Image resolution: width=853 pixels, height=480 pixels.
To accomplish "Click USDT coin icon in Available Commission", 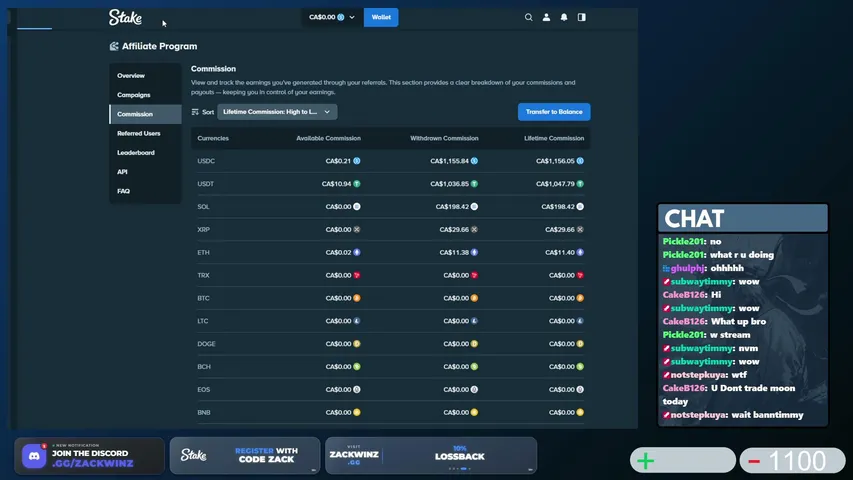I will pos(357,184).
